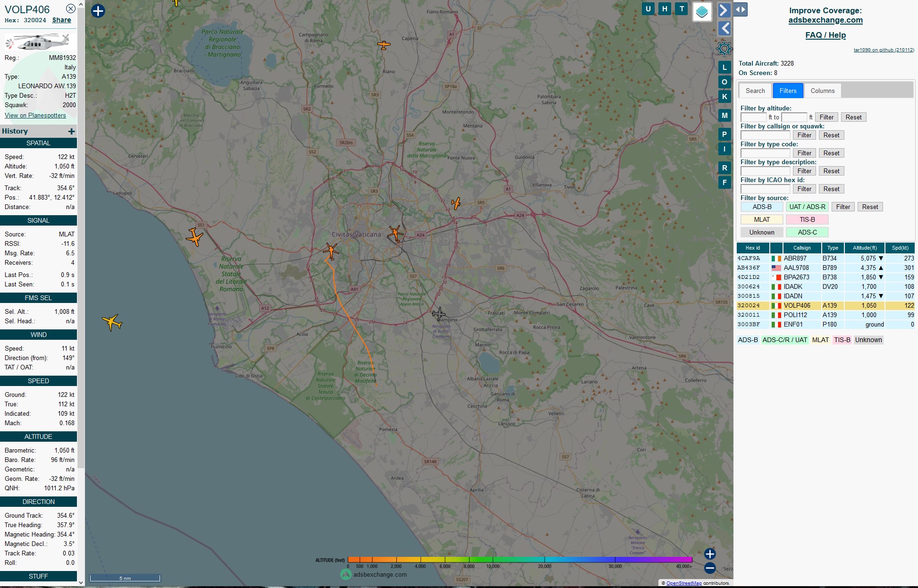Switch to the Columns tab
This screenshot has height=588, width=918.
click(x=822, y=91)
